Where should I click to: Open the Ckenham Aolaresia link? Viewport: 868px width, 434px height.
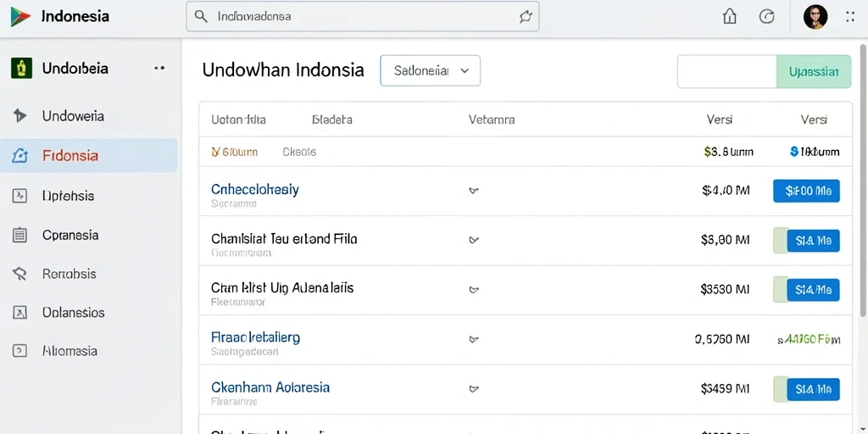270,387
